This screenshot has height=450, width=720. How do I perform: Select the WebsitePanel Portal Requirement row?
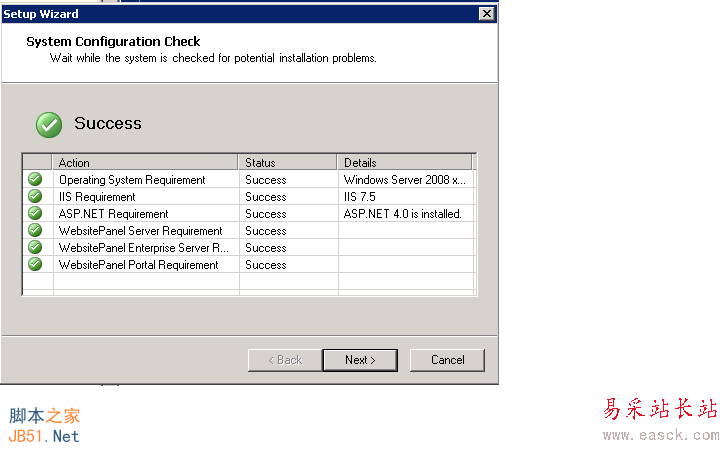point(248,265)
